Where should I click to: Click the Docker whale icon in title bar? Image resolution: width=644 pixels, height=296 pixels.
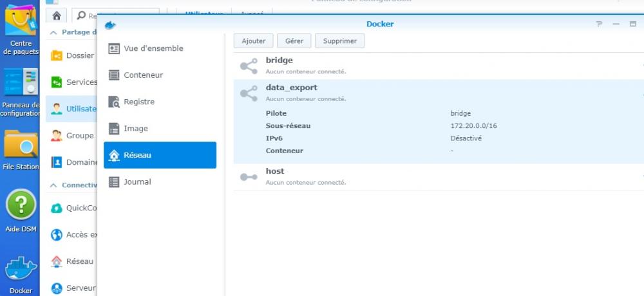click(110, 25)
